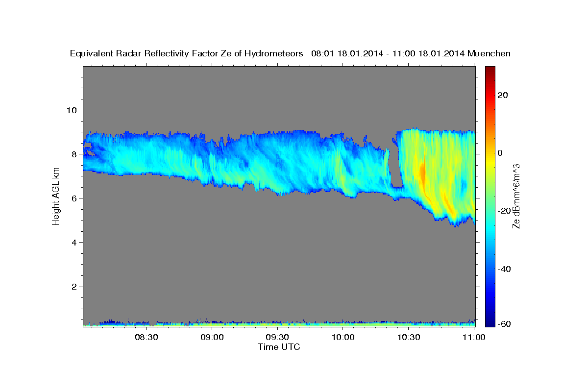
Task: Click the height tick label '6'
Action: [x=74, y=198]
